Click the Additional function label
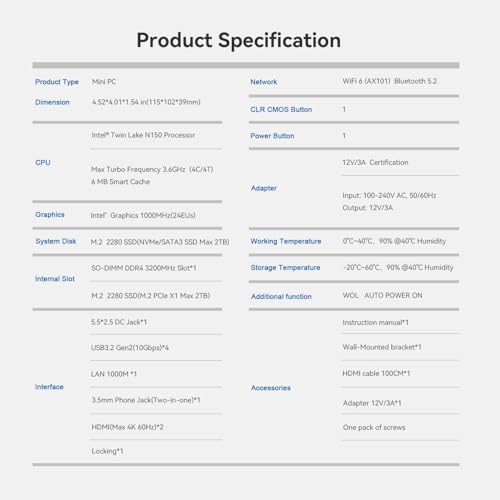This screenshot has height=500, width=500. pyautogui.click(x=281, y=296)
